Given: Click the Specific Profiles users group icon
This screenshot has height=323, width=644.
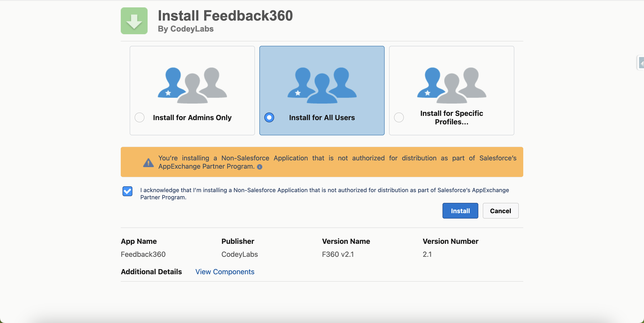Looking at the screenshot, I should coord(451,85).
